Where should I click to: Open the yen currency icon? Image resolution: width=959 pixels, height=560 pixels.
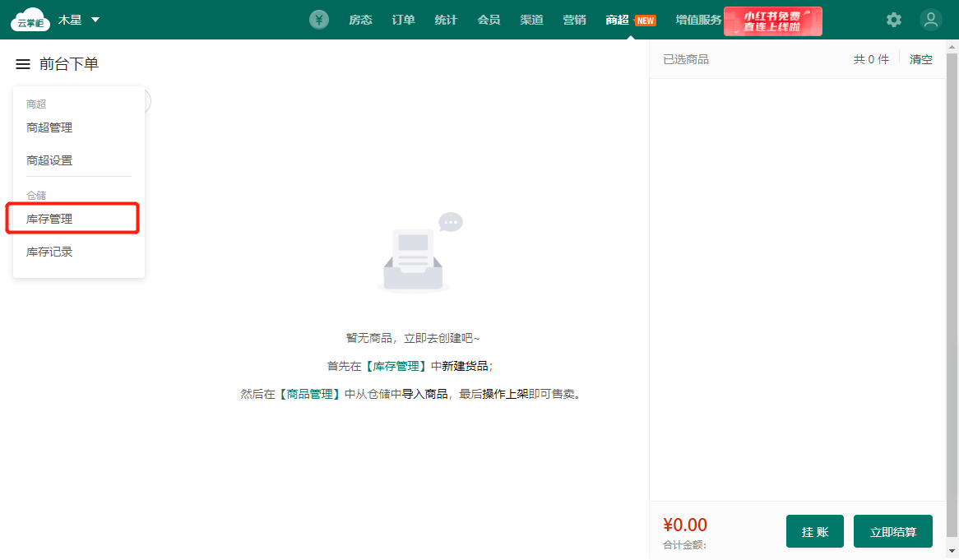[x=319, y=20]
